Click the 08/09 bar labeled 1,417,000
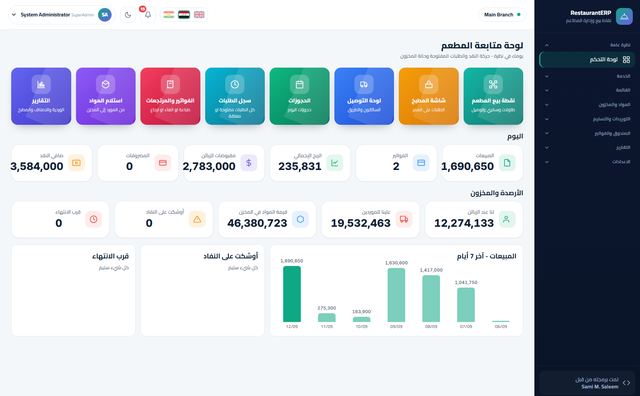The height and width of the screenshot is (396, 640). click(431, 298)
